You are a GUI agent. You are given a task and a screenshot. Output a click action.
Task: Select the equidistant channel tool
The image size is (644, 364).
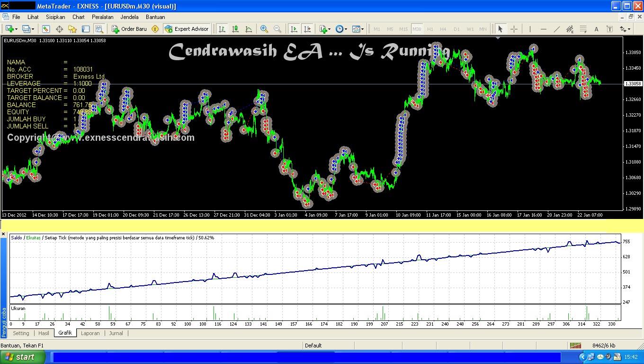(570, 29)
